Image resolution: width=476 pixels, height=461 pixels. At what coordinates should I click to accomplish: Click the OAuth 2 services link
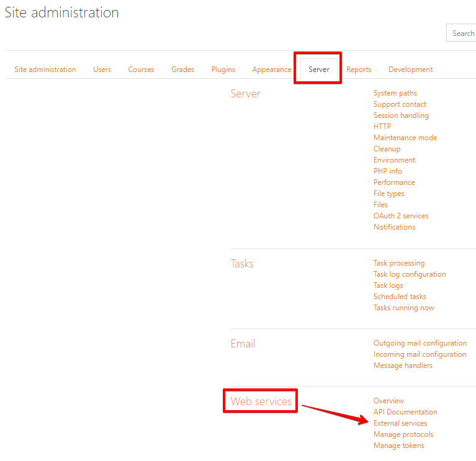pyautogui.click(x=400, y=216)
